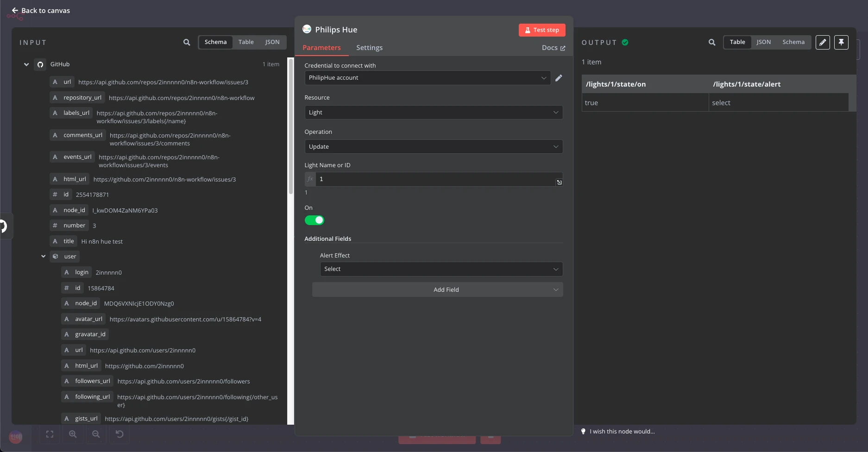Click the zoom in canvas button
The height and width of the screenshot is (452, 868).
click(73, 434)
